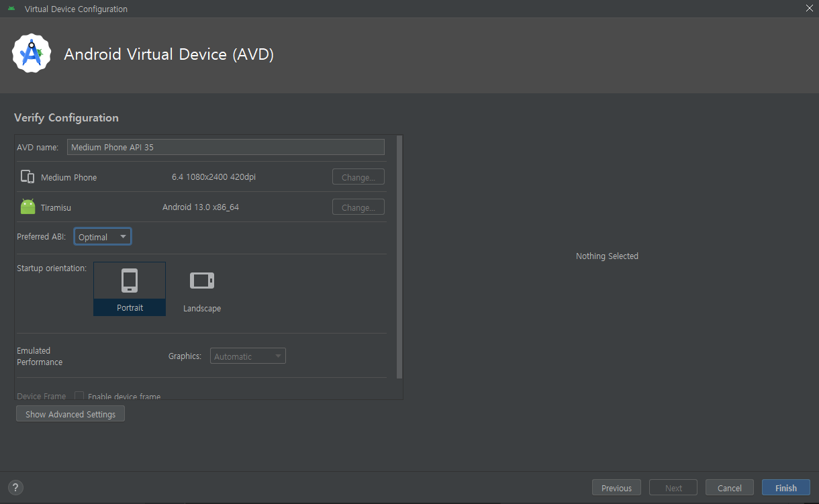Click Change button for Medium Phone
819x504 pixels.
pos(358,177)
